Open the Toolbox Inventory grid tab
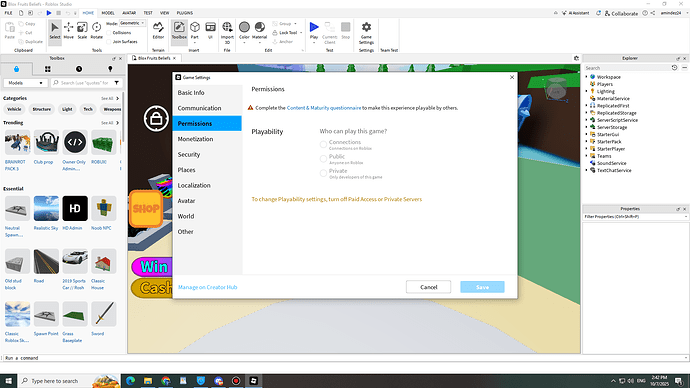This screenshot has height=388, width=690. (48, 69)
